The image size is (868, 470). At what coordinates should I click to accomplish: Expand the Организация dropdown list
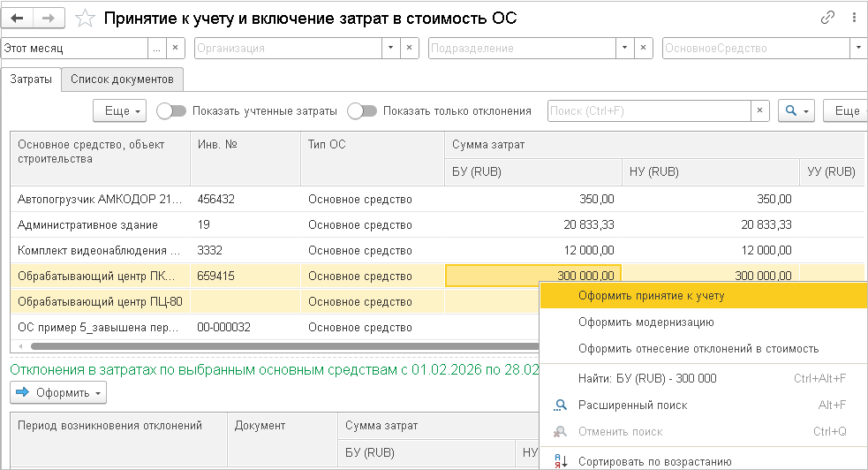pyautogui.click(x=389, y=49)
